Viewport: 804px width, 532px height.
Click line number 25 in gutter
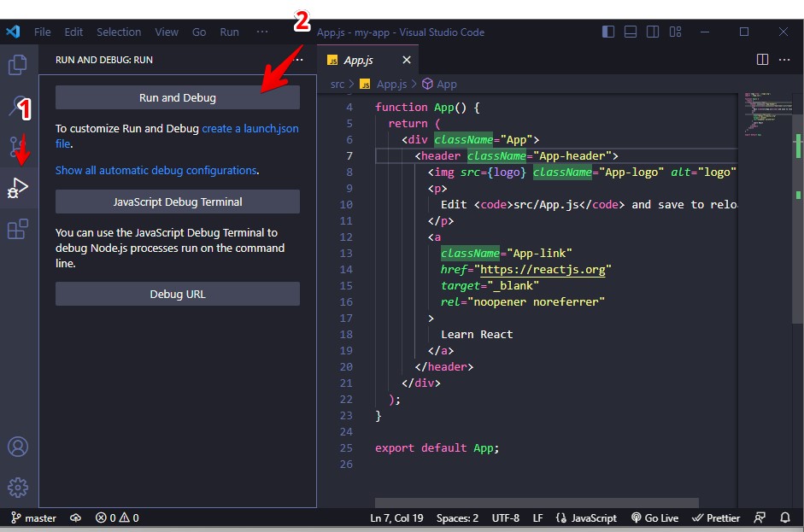346,448
